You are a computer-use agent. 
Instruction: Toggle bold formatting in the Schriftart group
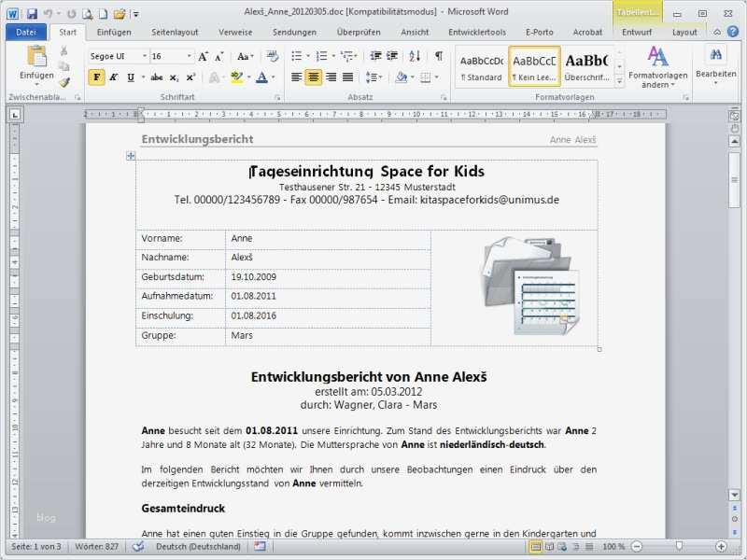click(95, 77)
